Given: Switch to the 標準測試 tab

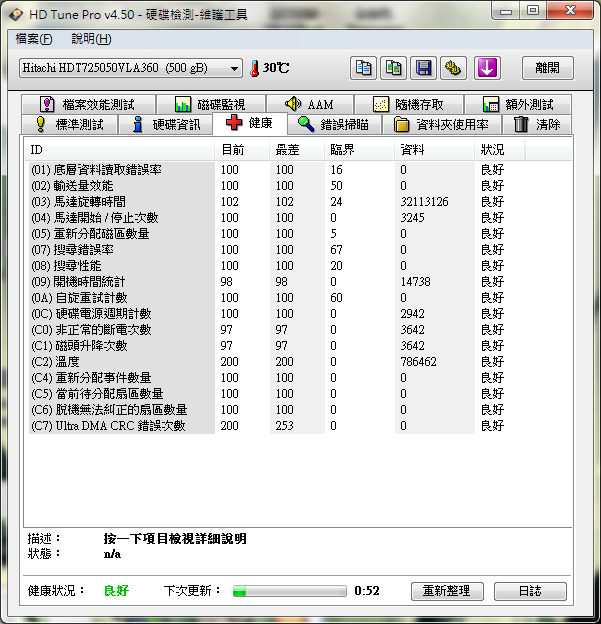Looking at the screenshot, I should pos(70,125).
